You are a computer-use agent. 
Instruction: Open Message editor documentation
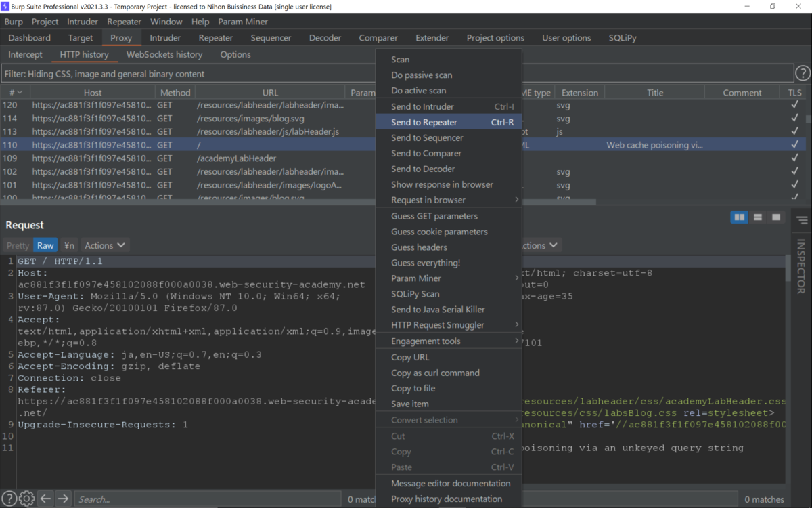pos(449,483)
